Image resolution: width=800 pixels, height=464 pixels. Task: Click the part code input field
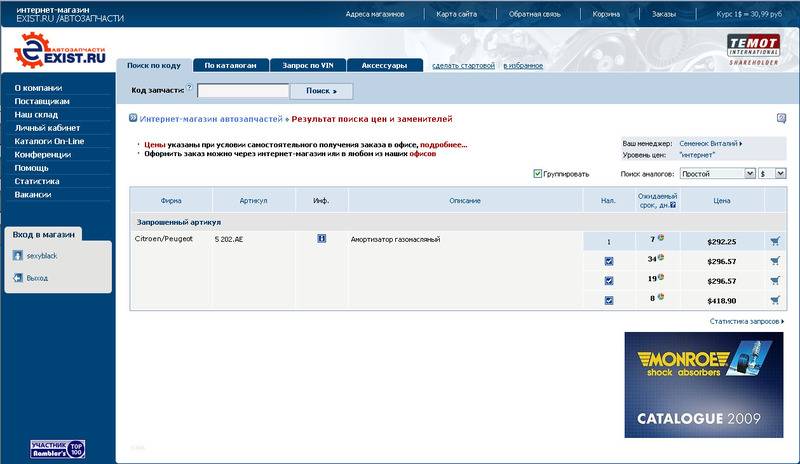coord(243,91)
